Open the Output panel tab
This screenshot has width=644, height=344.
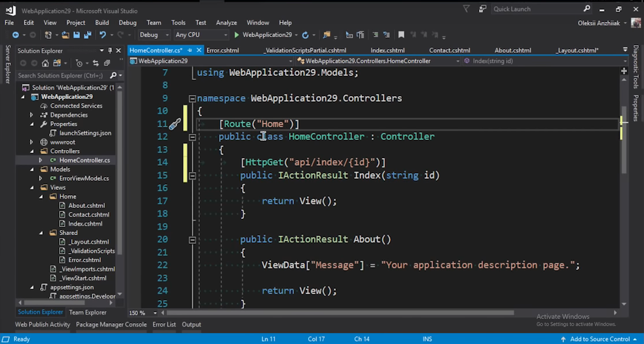pyautogui.click(x=191, y=324)
